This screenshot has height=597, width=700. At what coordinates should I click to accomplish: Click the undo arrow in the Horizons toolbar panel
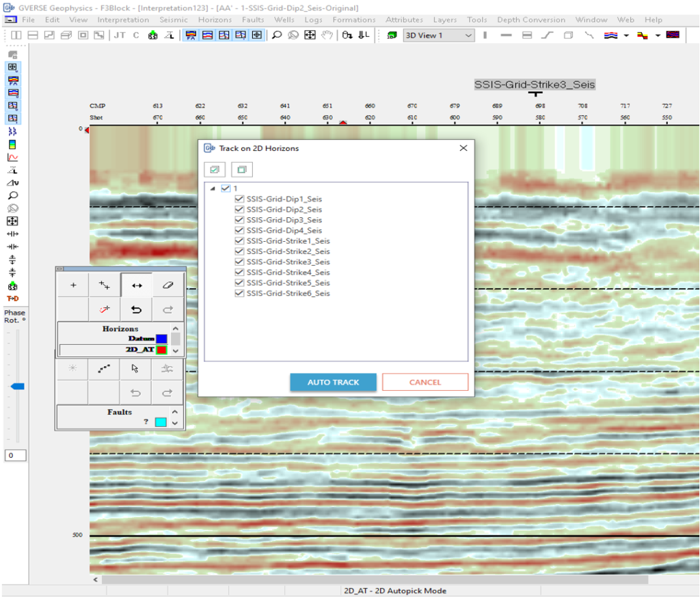(x=136, y=309)
